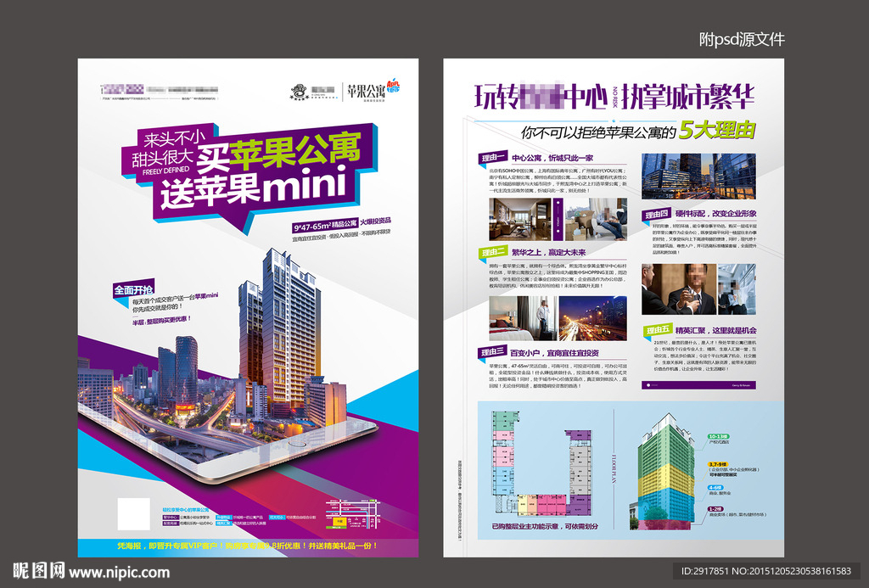The image size is (869, 588).
Task: Click the 送苹果mini headline
Action: point(254,188)
